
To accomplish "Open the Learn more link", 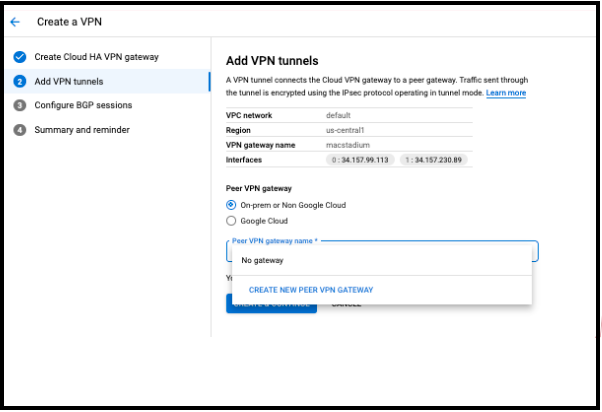I will pos(506,93).
